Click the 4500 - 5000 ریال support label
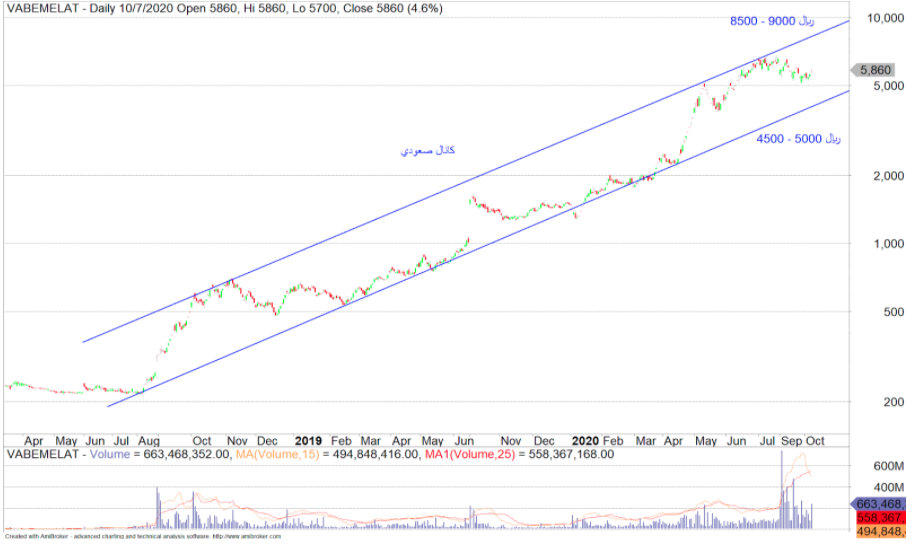This screenshot has height=546, width=916. (798, 140)
